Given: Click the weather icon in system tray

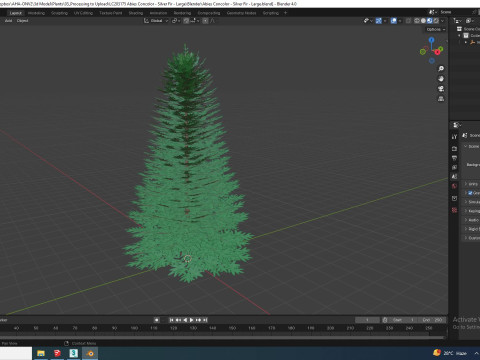Looking at the screenshot, I should (437, 353).
